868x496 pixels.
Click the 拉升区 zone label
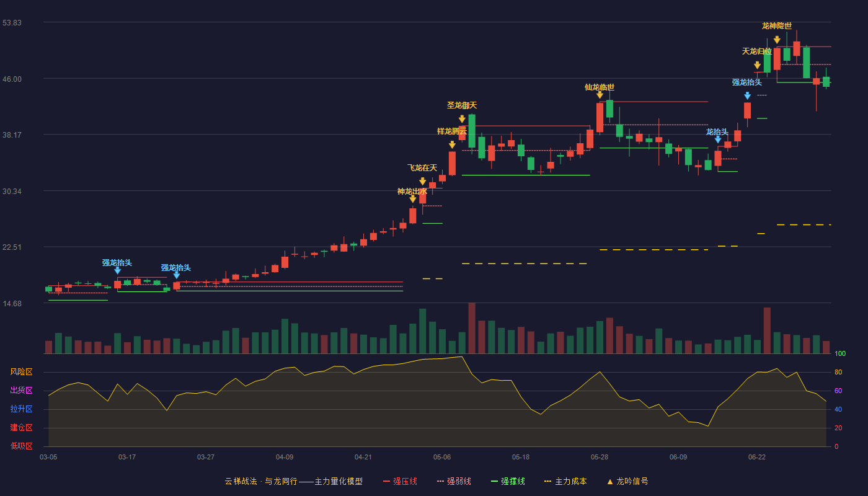point(22,409)
